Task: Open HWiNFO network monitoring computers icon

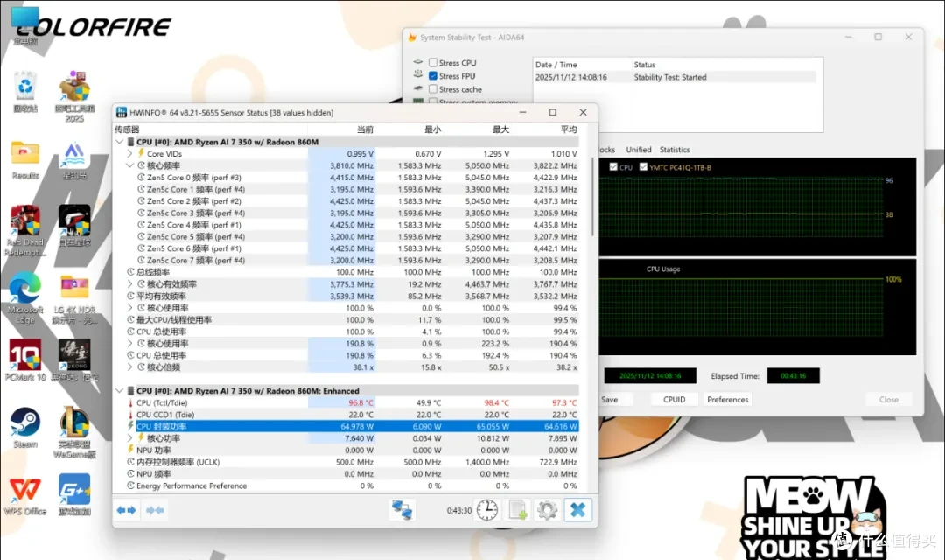Action: (x=402, y=510)
